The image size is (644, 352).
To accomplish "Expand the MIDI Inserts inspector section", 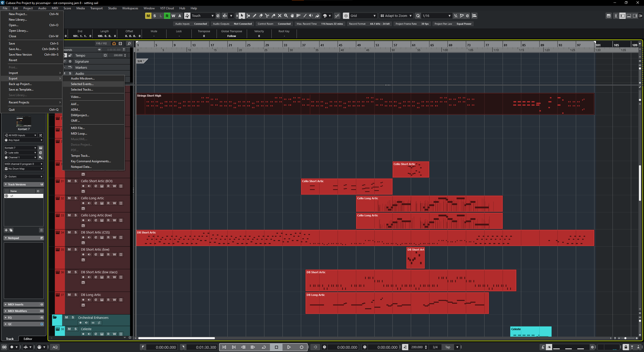I will coord(16,304).
